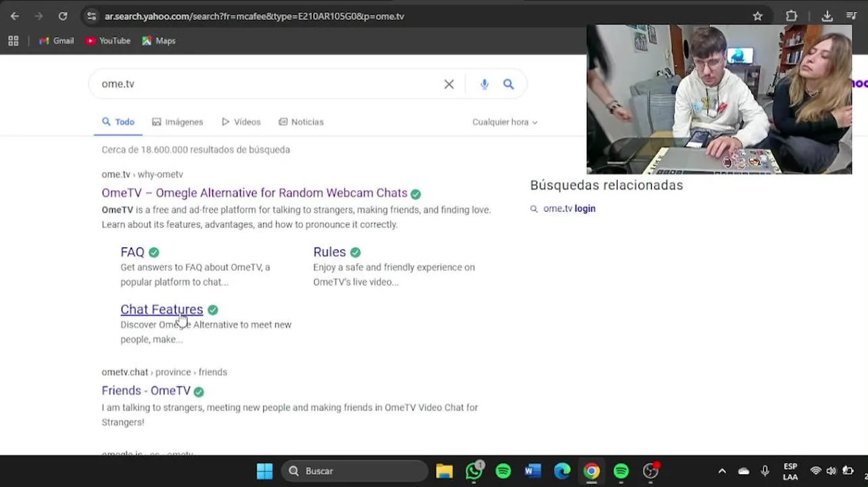
Task: Show hidden system tray icons chevron
Action: pos(722,471)
